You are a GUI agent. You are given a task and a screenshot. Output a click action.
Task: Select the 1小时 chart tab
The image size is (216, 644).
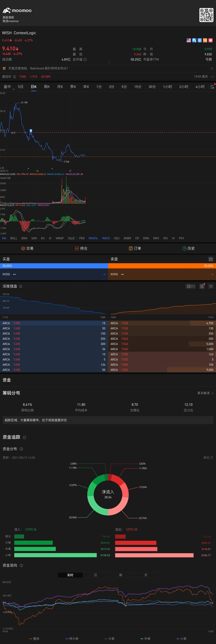(168, 87)
